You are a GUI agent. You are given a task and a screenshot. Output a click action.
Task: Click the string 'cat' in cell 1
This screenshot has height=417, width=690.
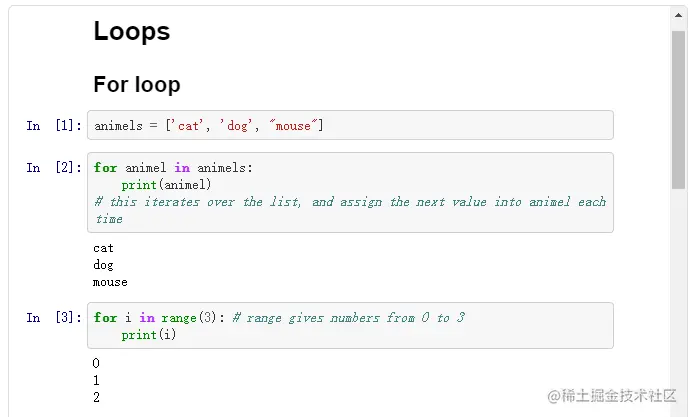coord(188,126)
